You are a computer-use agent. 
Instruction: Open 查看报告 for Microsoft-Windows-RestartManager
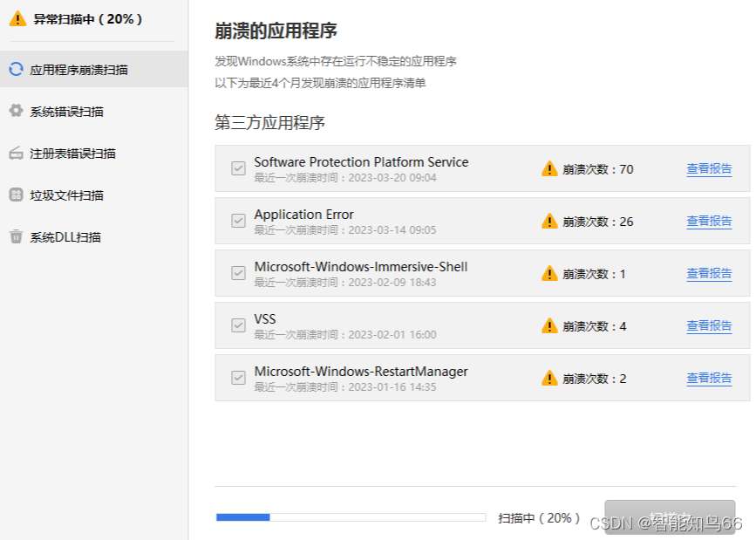[x=709, y=378]
